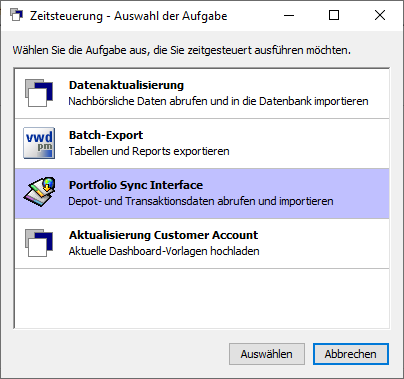
Task: Cancel via the Abbrechen button
Action: (351, 354)
